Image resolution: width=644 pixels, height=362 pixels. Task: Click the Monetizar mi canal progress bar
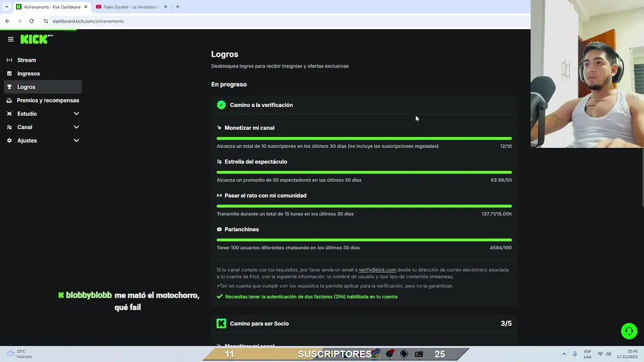coord(364,138)
